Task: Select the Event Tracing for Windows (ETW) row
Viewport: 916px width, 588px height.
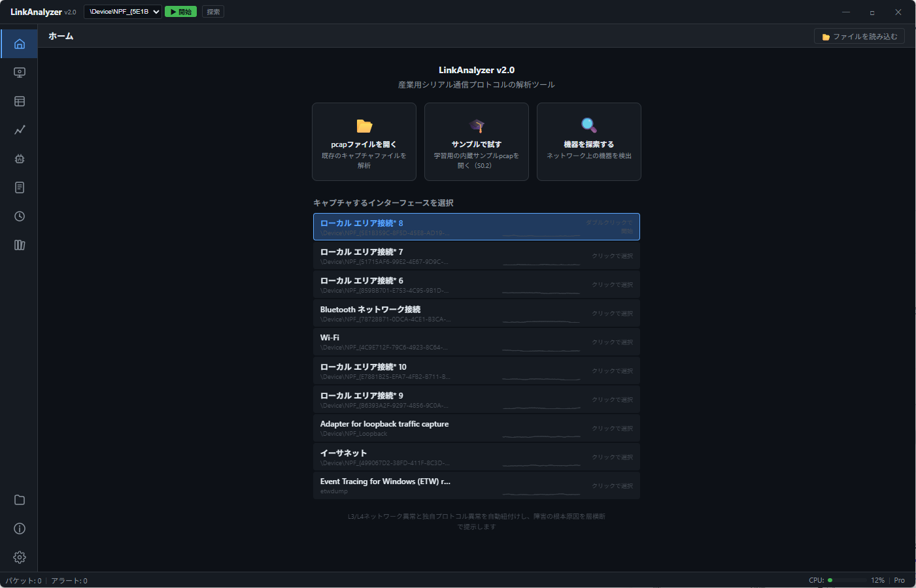Action: (x=477, y=485)
